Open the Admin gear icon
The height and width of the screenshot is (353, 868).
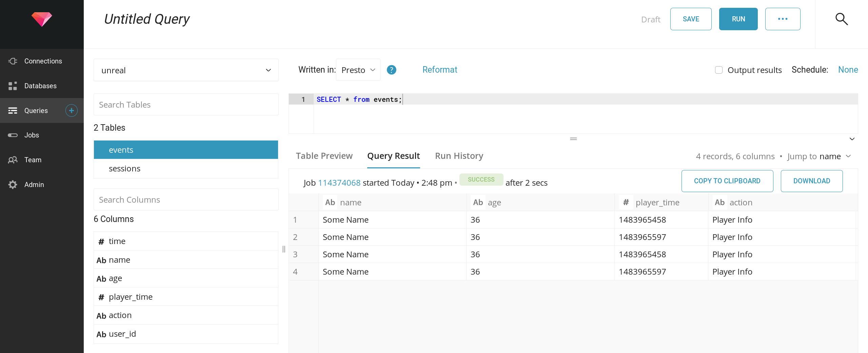[13, 185]
